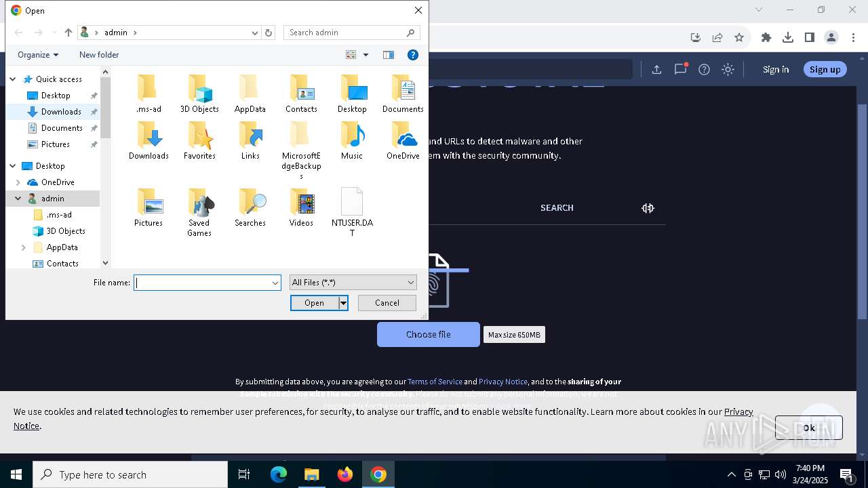868x488 pixels.
Task: Open Chrome profile avatar
Action: point(831,37)
